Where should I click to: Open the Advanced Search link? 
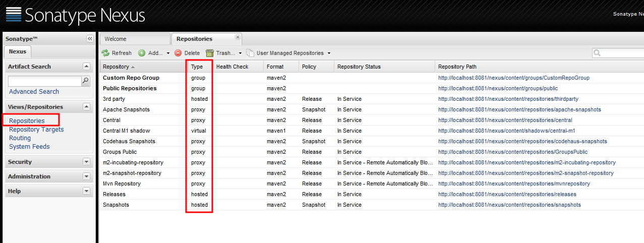pos(34,91)
